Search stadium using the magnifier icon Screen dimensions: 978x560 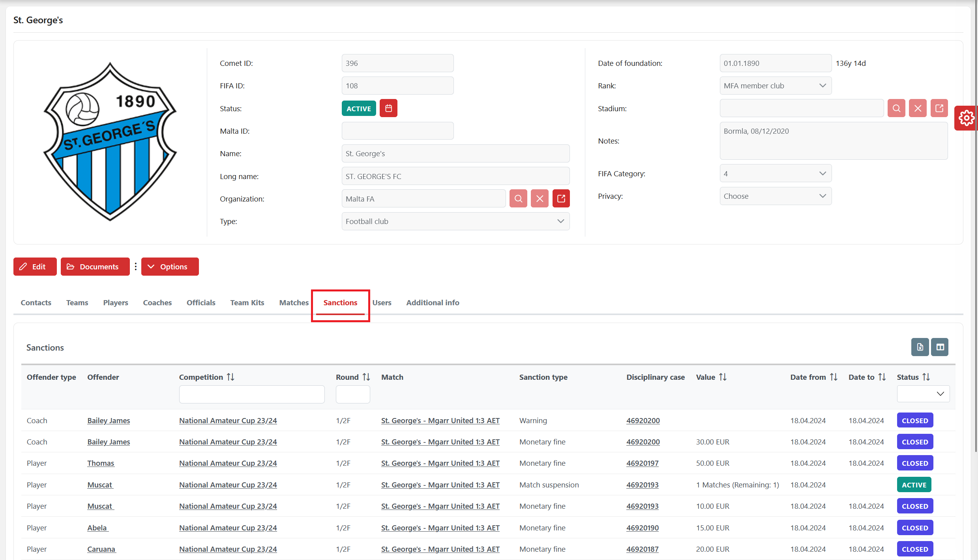896,108
